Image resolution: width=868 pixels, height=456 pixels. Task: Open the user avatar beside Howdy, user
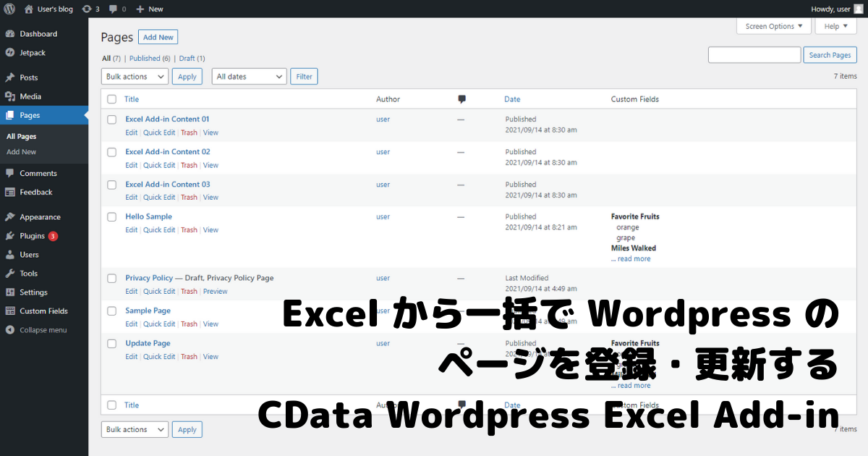(858, 9)
